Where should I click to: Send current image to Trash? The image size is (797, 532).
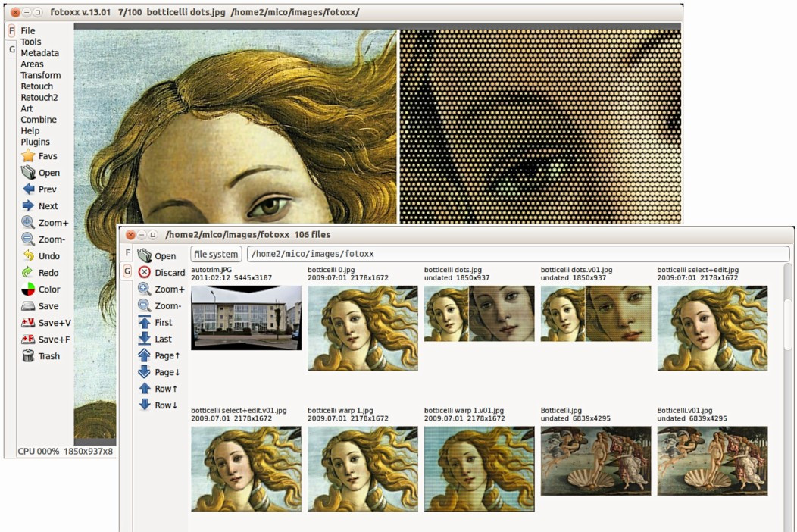[28, 355]
